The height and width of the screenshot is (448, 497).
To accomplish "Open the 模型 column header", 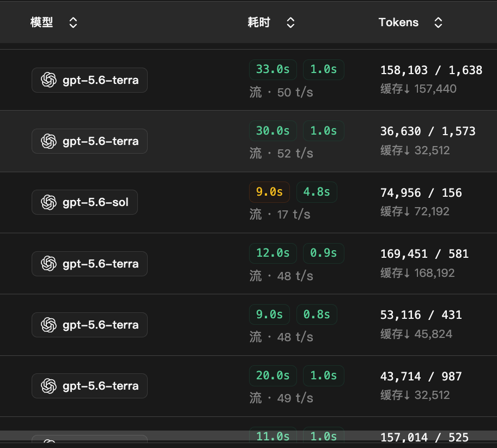I will (41, 22).
